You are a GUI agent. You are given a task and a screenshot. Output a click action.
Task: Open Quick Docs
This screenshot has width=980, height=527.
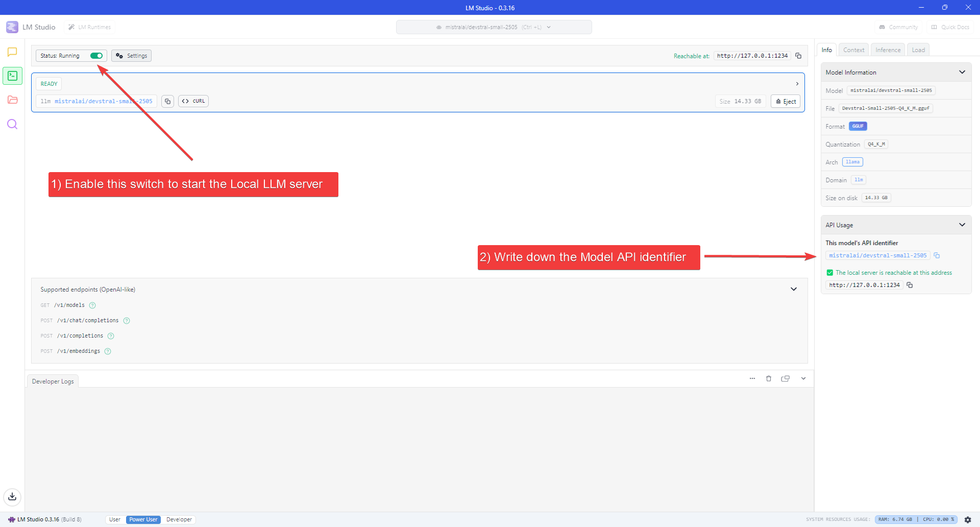coord(950,27)
